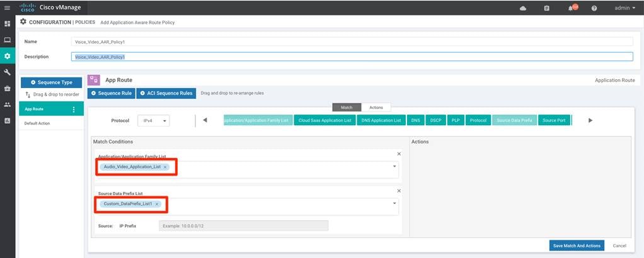This screenshot has width=644, height=258.
Task: Click the cloud icon in header
Action: tap(523, 8)
